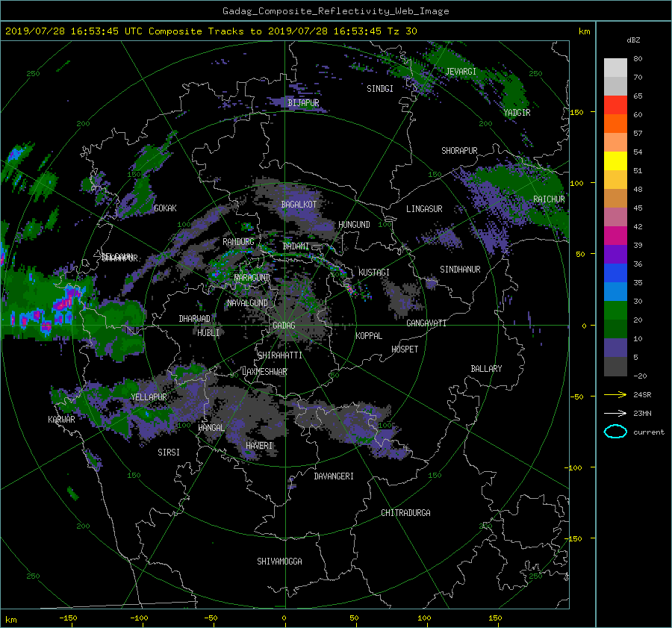Click the RAMDURG city label
The height and width of the screenshot is (628, 672).
tap(238, 242)
